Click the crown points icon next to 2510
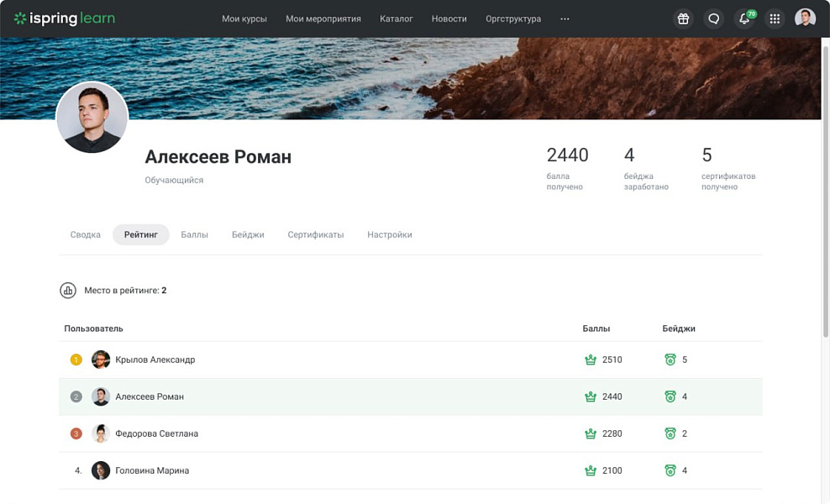Viewport: 830px width, 504px height. tap(590, 359)
